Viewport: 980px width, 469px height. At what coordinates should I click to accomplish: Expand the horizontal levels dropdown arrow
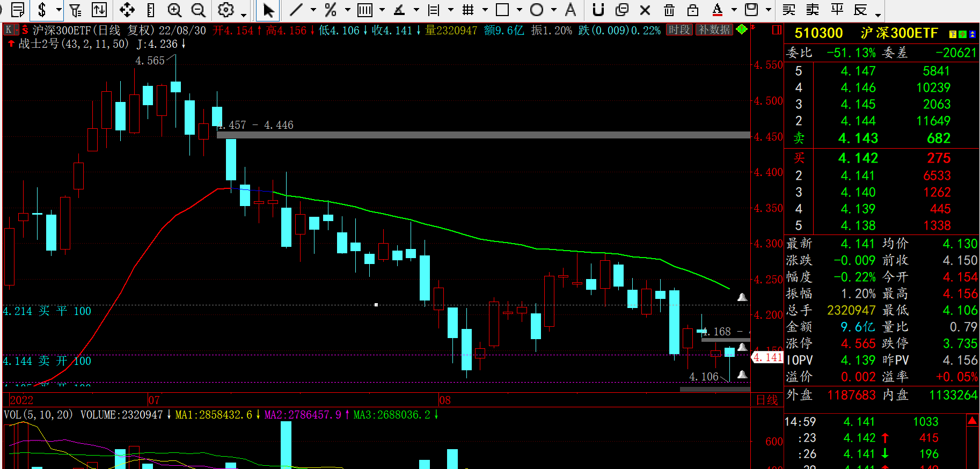(450, 10)
